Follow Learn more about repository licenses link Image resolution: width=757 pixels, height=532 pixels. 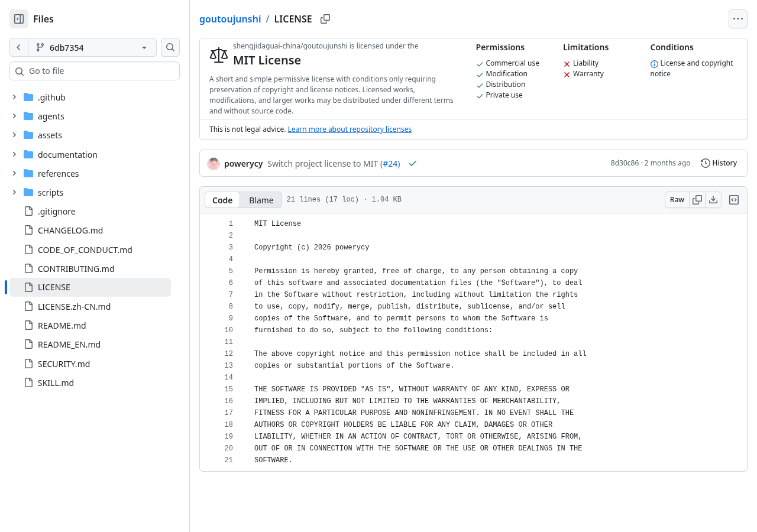point(350,129)
